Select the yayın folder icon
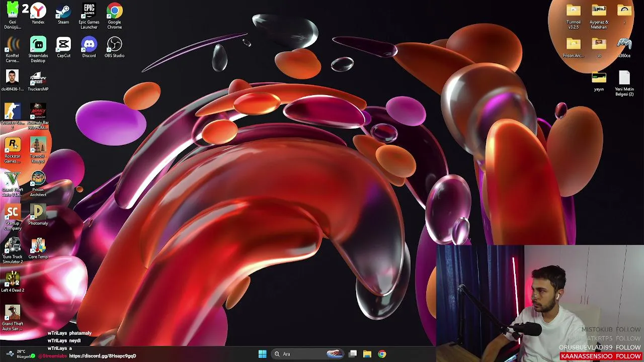The width and height of the screenshot is (644, 362). (x=599, y=81)
